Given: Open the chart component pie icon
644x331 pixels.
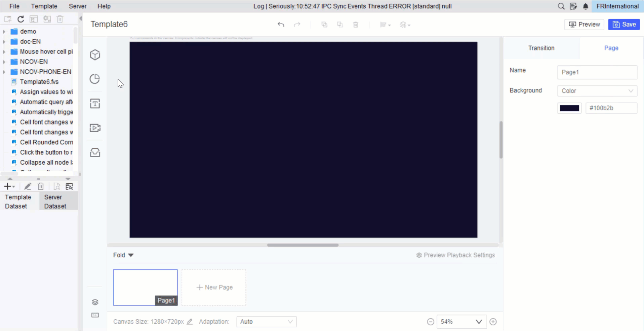Looking at the screenshot, I should (95, 79).
